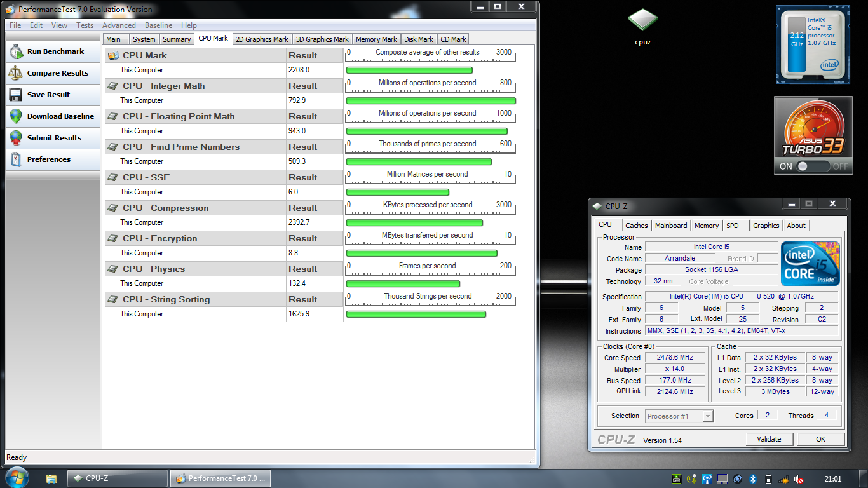Switch to the 3D Graphics Mark tab
This screenshot has height=488, width=868.
[x=322, y=39]
